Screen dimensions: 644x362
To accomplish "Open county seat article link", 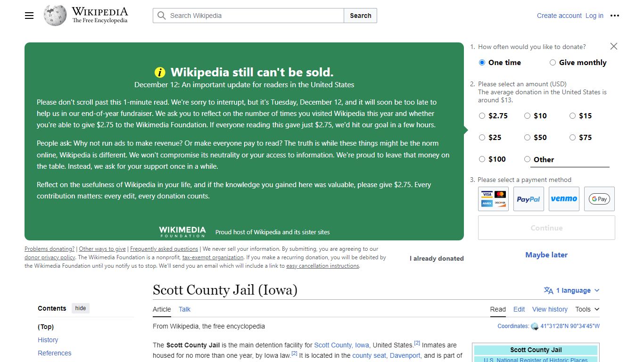I will click(x=369, y=355).
